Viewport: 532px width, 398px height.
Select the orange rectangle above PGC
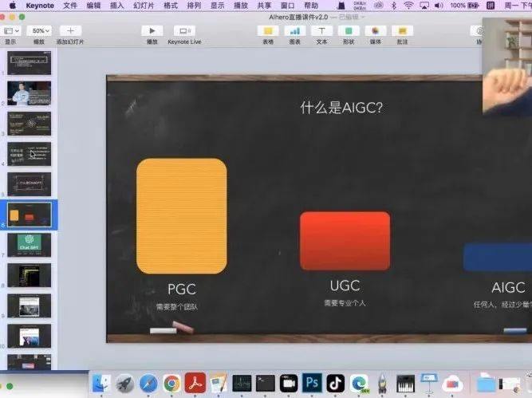182,216
